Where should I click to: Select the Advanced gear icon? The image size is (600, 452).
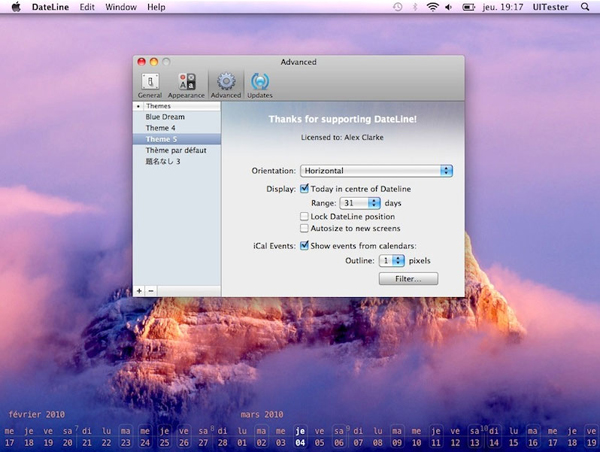tap(226, 82)
